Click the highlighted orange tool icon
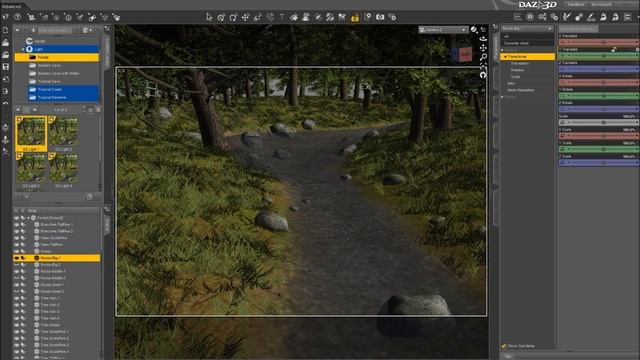The image size is (640, 360). (355, 17)
